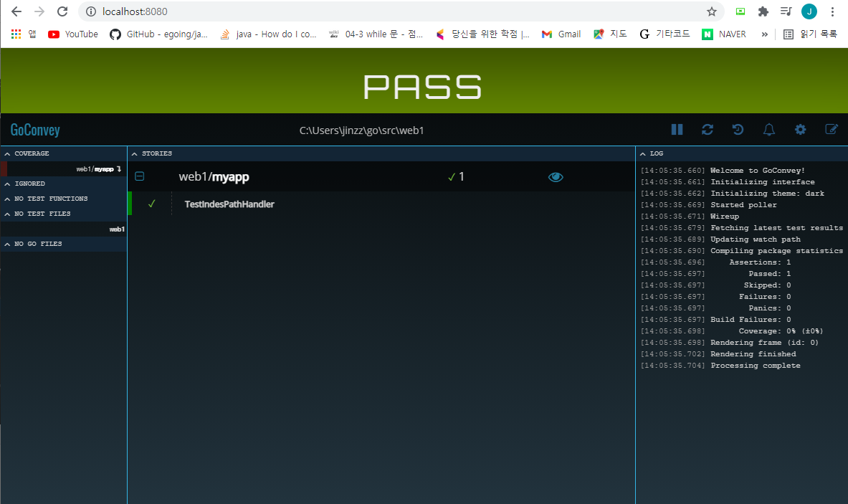This screenshot has width=848, height=504.
Task: Toggle the eye icon for web1/myapp
Action: click(x=556, y=177)
